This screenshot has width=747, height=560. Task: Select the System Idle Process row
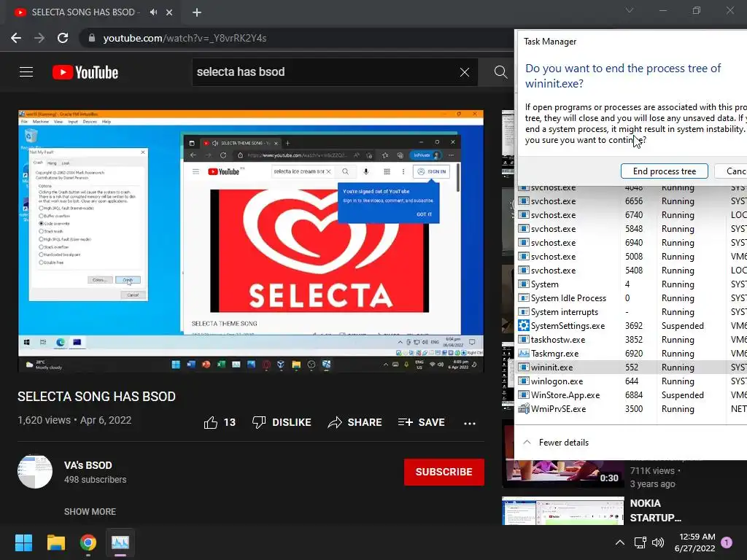coord(631,298)
